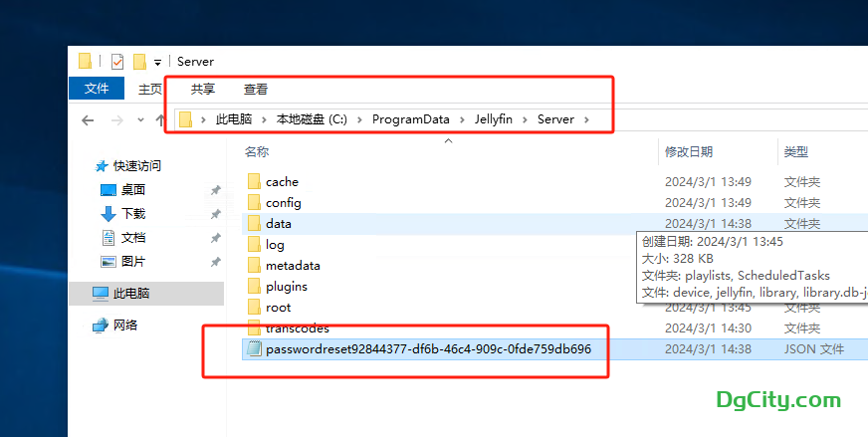Click the New folder icon in title bar
Screen dimensions: 868x437
coord(139,62)
